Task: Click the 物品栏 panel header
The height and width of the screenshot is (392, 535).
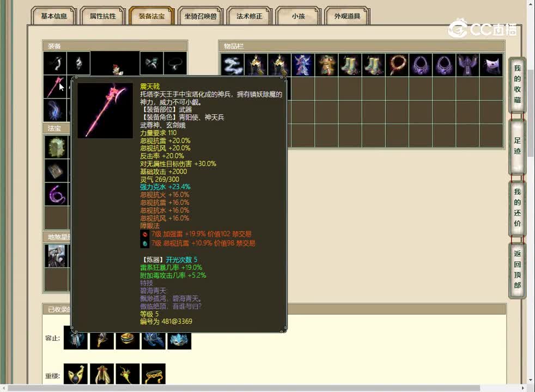Action: (361, 46)
